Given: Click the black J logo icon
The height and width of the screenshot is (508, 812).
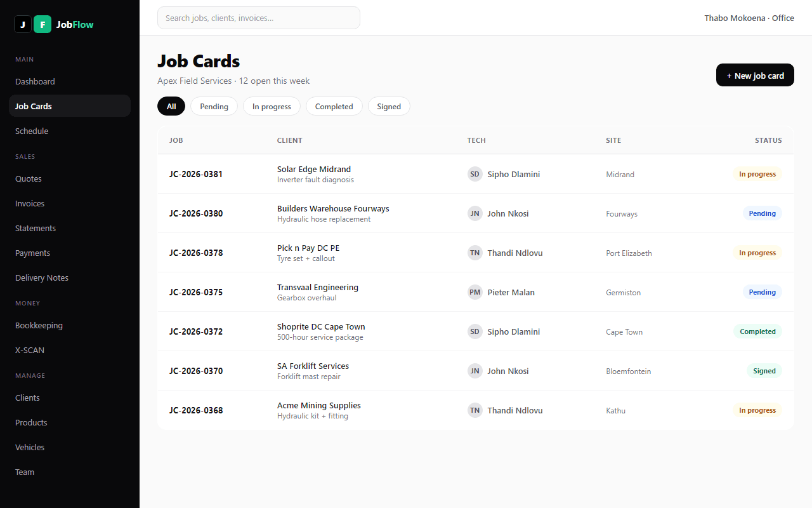Looking at the screenshot, I should pos(23,24).
